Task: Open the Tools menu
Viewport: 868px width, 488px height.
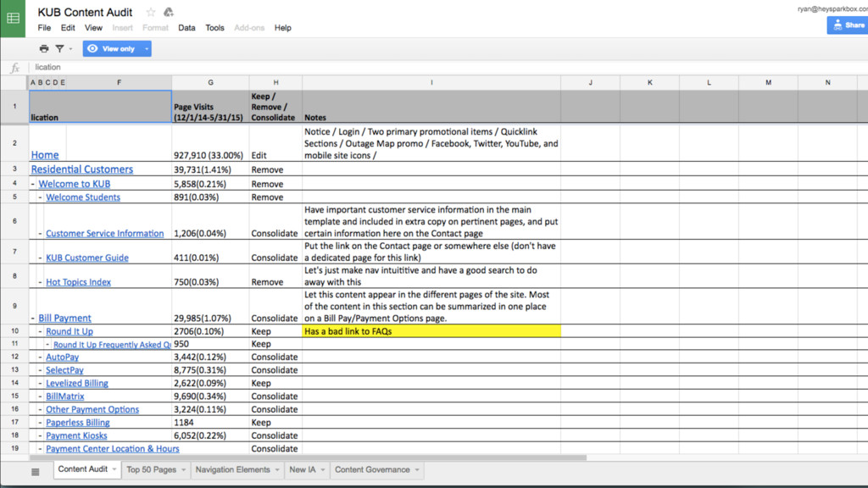Action: tap(214, 28)
